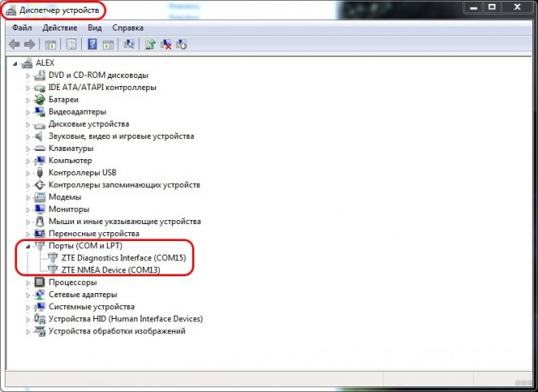Select Контроллеры USB label
538x392 pixels.
[x=83, y=173]
